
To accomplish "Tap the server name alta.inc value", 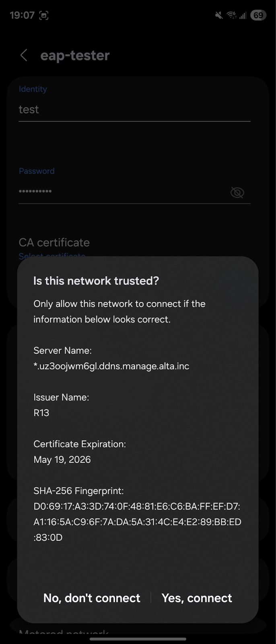I will coord(111,366).
